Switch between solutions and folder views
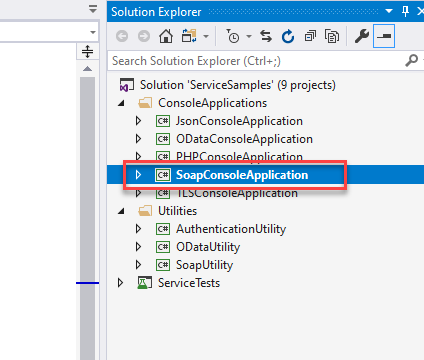Screen dimensions: 424x360 pyautogui.click(x=189, y=36)
